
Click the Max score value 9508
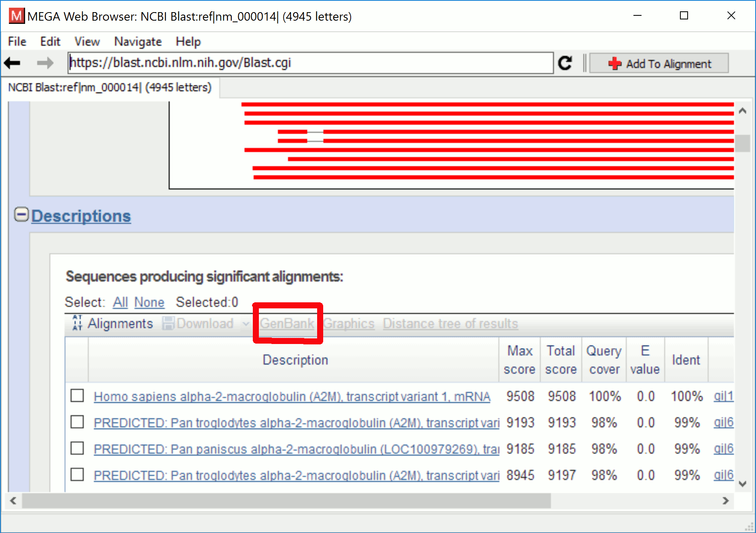[x=520, y=396]
